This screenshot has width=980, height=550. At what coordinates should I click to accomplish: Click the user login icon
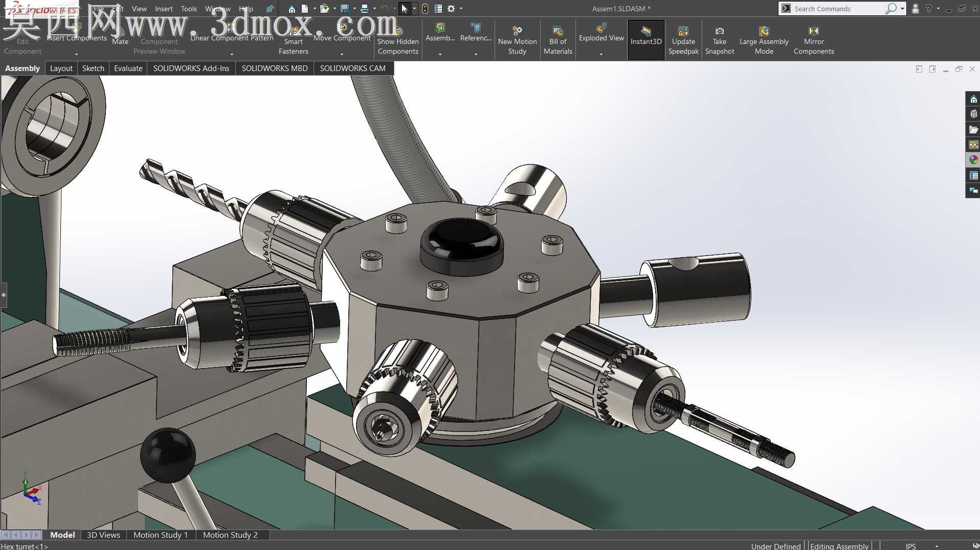pos(916,9)
